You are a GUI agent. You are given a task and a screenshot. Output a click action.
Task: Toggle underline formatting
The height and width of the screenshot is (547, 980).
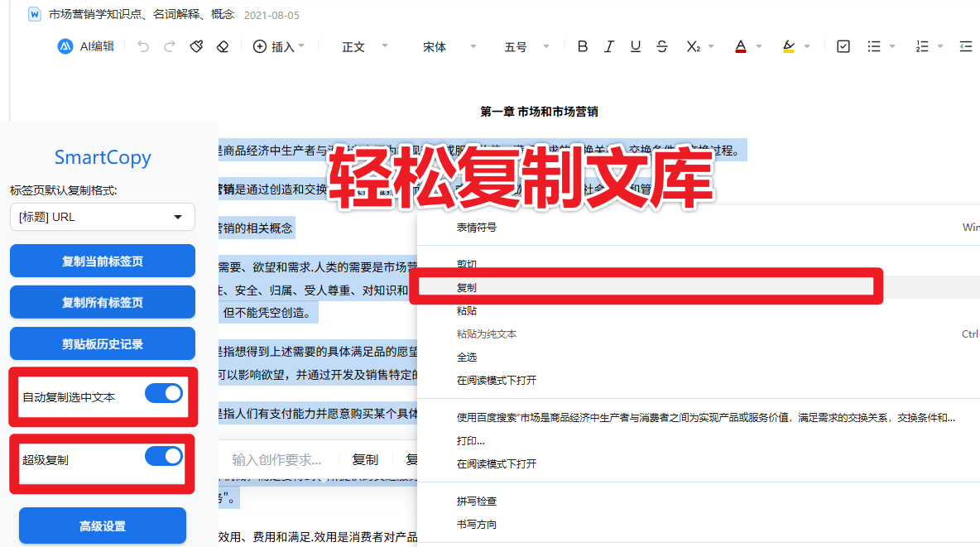[635, 46]
